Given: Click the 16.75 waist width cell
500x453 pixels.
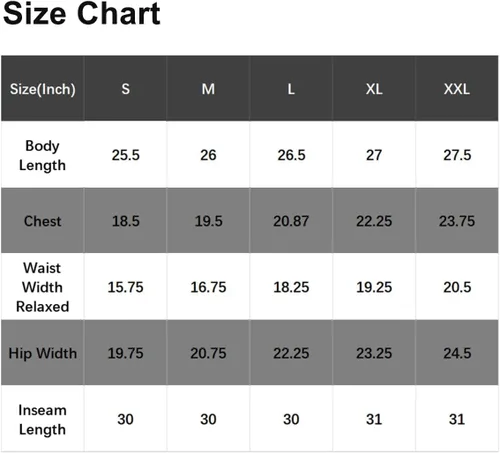Looking at the screenshot, I should click(x=208, y=287).
